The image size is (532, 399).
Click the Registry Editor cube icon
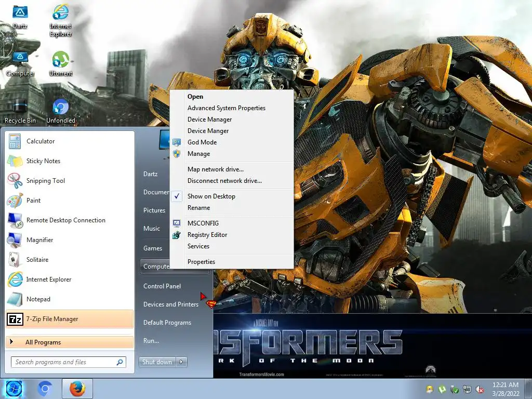(x=177, y=235)
